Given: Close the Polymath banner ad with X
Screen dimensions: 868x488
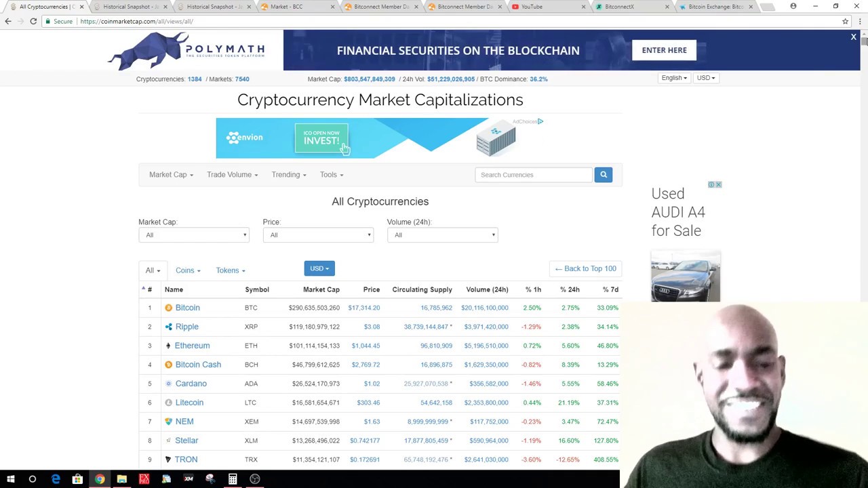Looking at the screenshot, I should point(853,37).
